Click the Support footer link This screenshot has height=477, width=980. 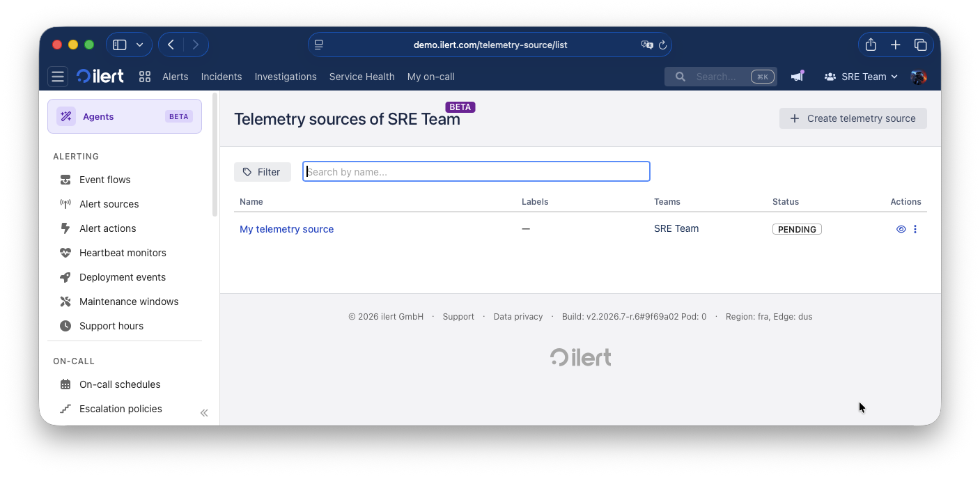pos(458,317)
